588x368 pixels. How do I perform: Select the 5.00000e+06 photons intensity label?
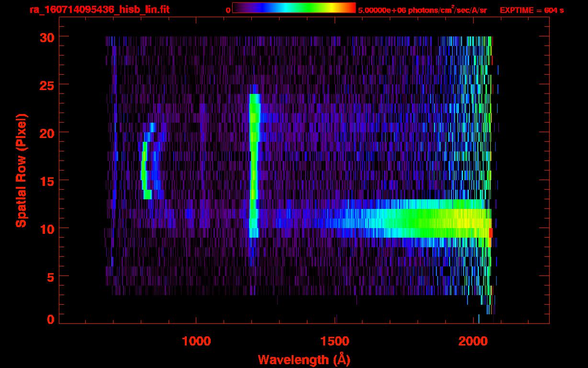tap(422, 10)
